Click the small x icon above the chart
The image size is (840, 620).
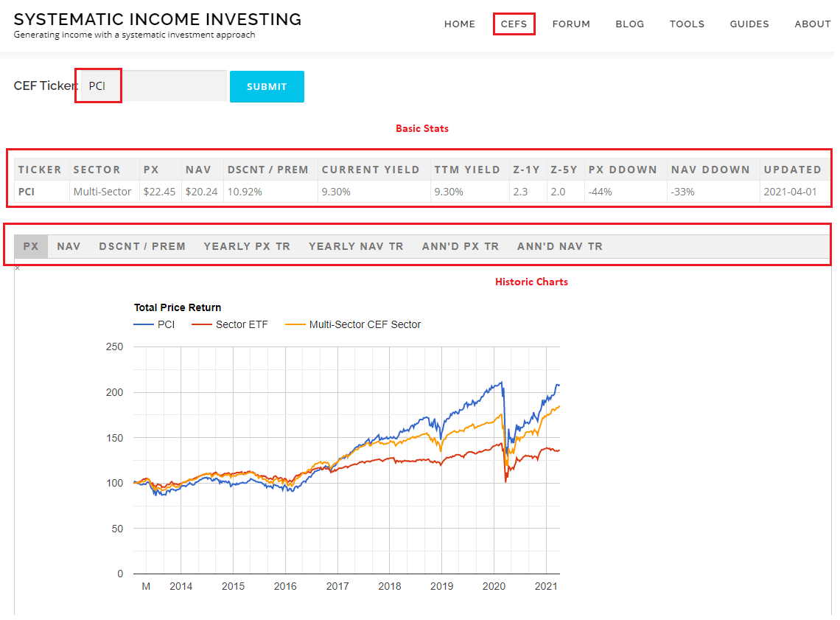click(x=18, y=268)
